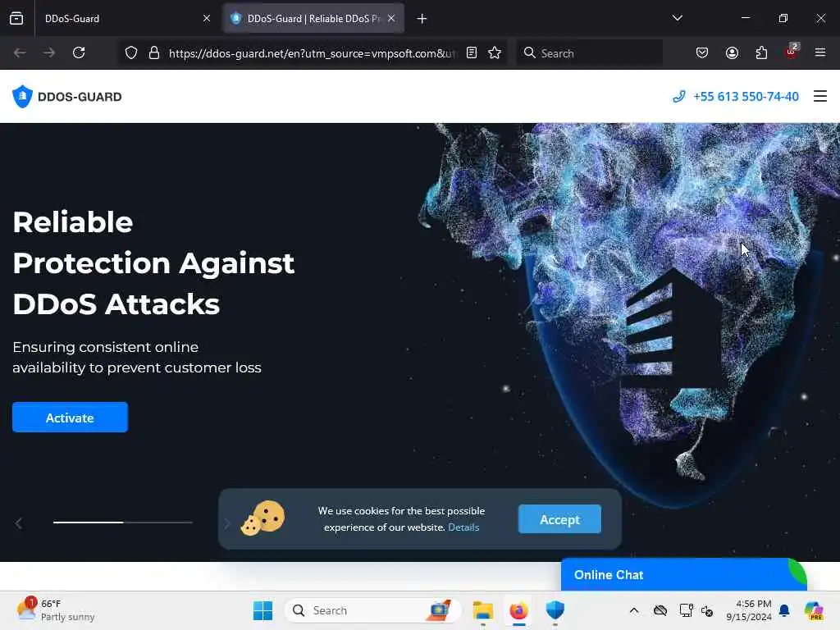
Task: Open the blue shield app in taskbar
Action: coord(555,610)
